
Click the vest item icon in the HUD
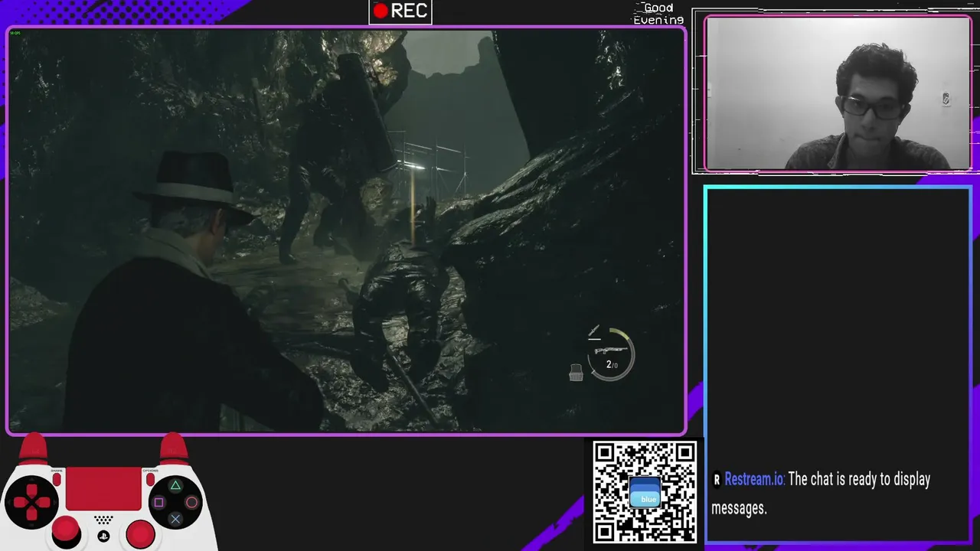point(576,373)
